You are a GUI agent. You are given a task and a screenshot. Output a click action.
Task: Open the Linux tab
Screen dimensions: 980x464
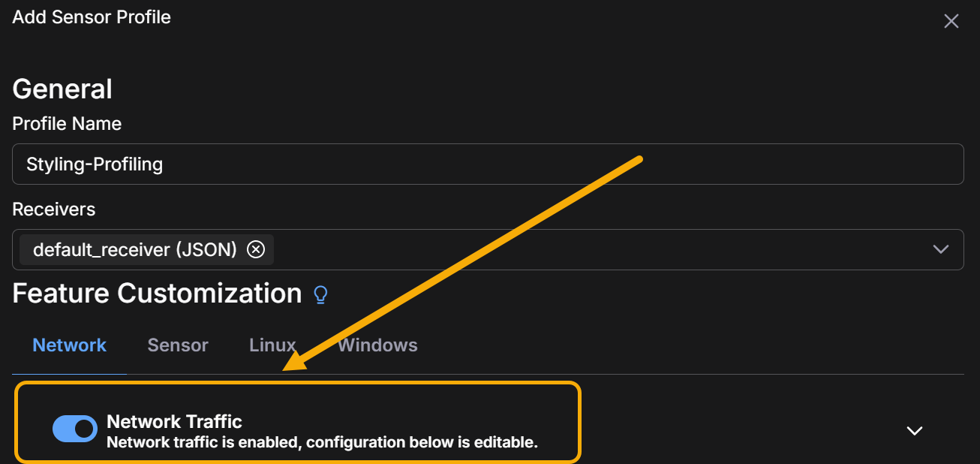(x=272, y=345)
